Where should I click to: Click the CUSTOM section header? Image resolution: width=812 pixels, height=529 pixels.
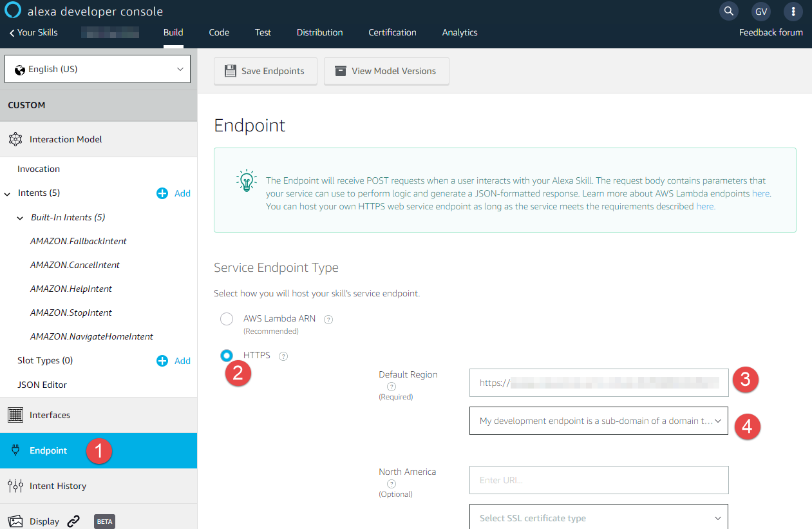coord(99,105)
